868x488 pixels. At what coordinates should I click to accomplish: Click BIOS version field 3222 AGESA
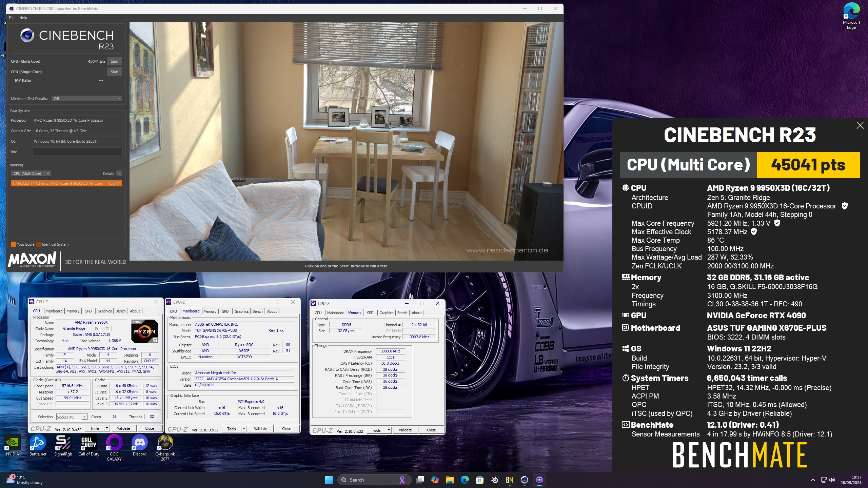pyautogui.click(x=244, y=379)
